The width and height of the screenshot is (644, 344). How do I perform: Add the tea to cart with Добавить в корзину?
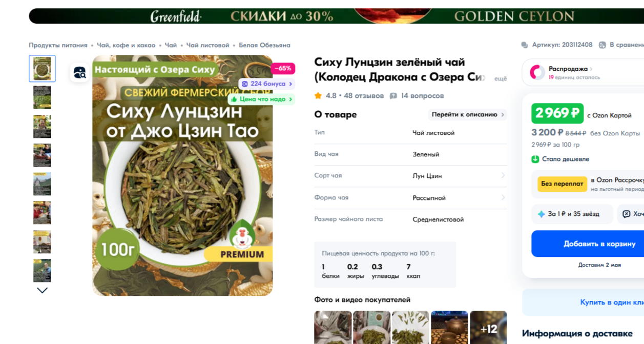coord(588,244)
